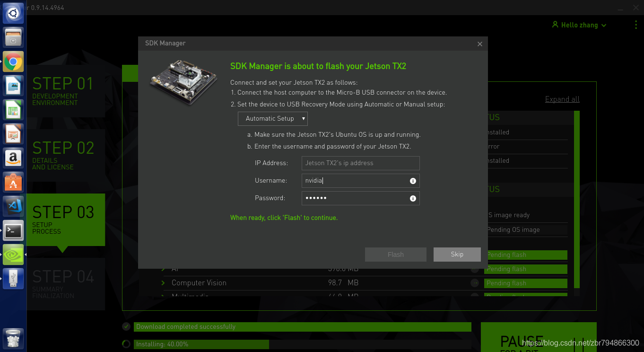Focus the IP Address input field
644x352 pixels.
(361, 163)
